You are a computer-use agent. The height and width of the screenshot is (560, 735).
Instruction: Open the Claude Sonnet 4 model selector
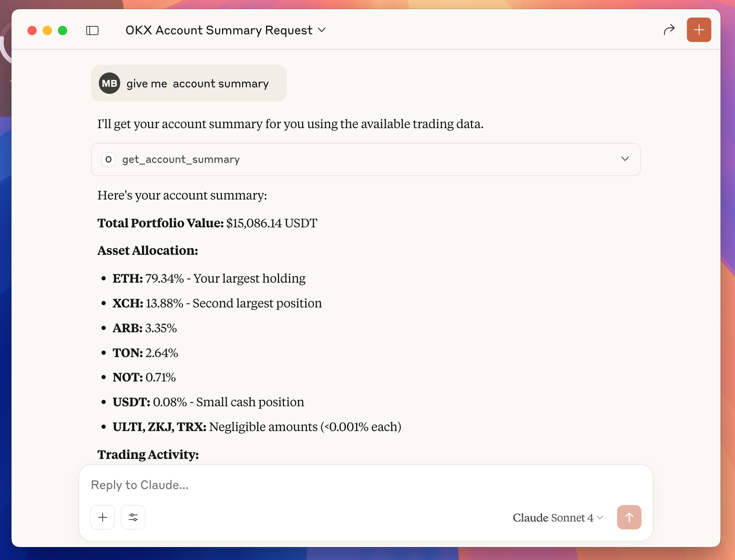tap(558, 518)
